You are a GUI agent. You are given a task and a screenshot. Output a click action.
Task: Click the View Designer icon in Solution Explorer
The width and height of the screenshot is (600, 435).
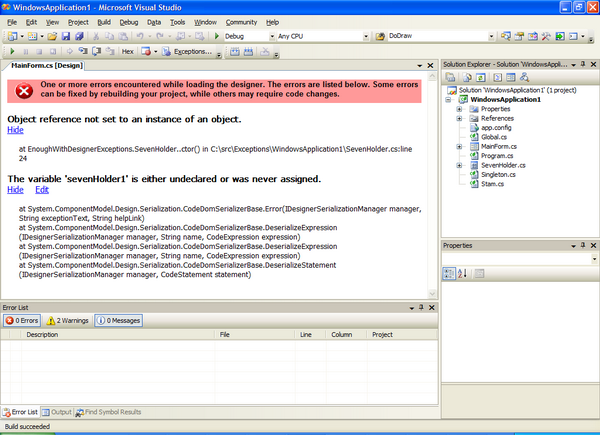[511, 77]
